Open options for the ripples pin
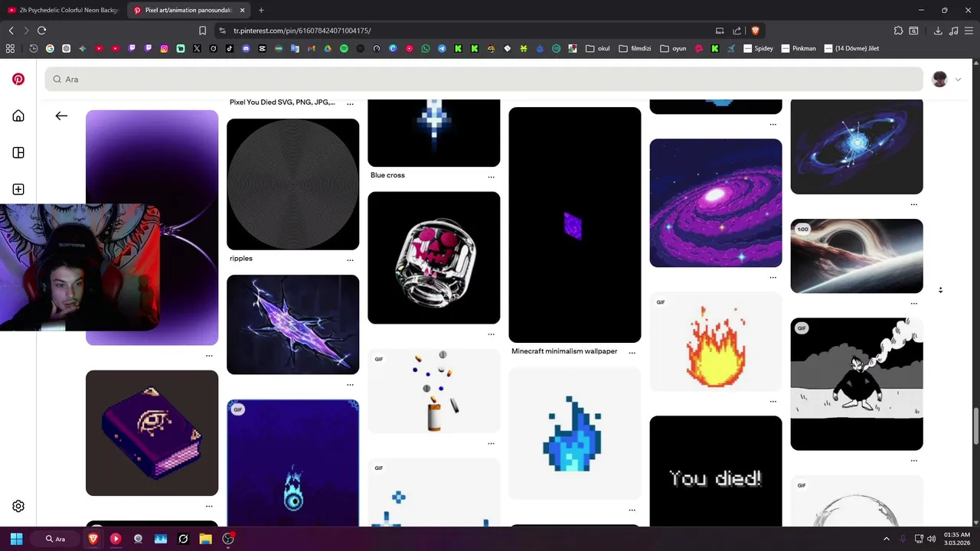This screenshot has height=551, width=980. pyautogui.click(x=350, y=260)
